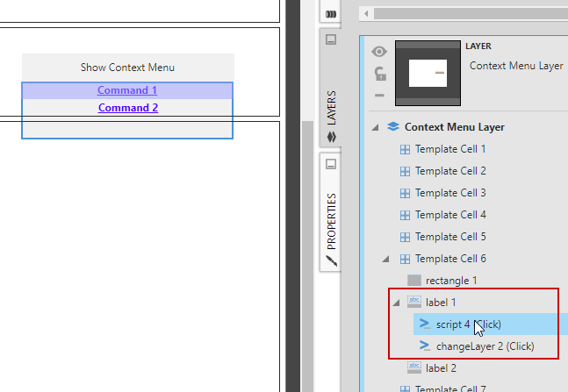
Task: Select label 2 in the tree
Action: (441, 368)
